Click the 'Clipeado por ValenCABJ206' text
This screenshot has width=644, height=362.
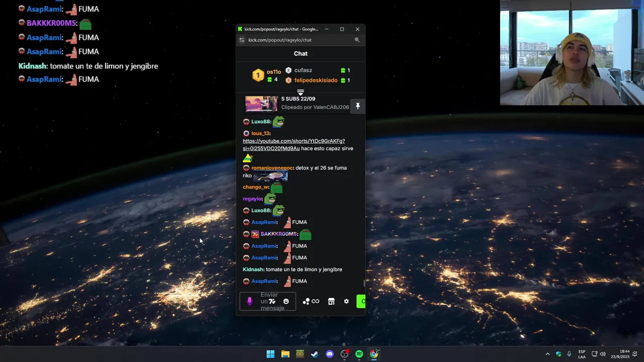[x=315, y=107]
